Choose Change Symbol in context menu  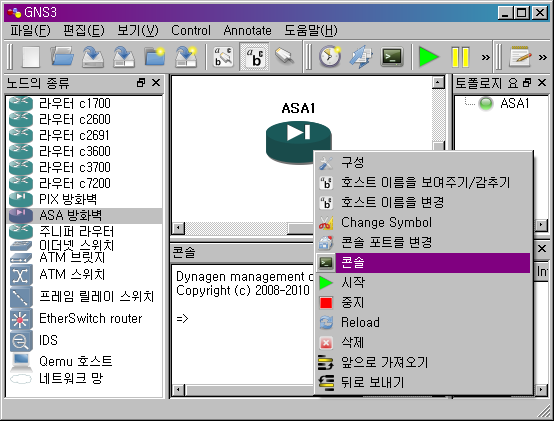(423, 223)
